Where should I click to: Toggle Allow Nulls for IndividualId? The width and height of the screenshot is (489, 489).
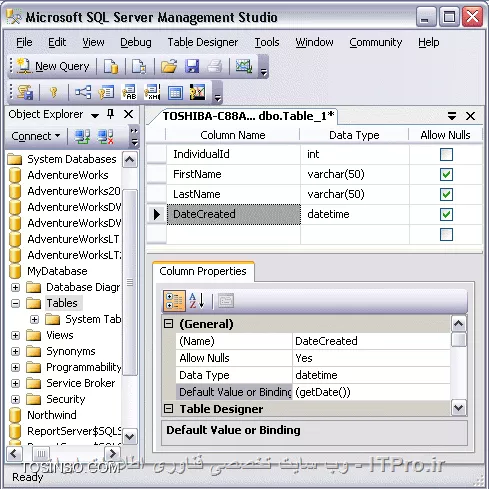click(x=446, y=154)
